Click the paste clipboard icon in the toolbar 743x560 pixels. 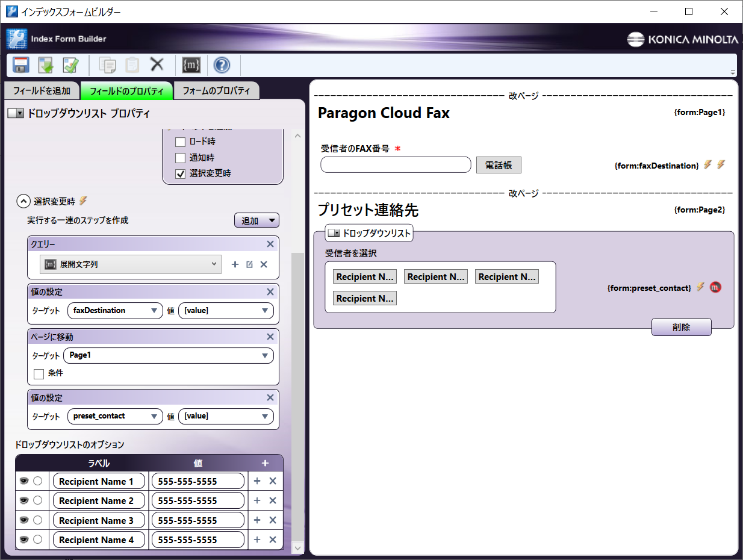click(132, 65)
